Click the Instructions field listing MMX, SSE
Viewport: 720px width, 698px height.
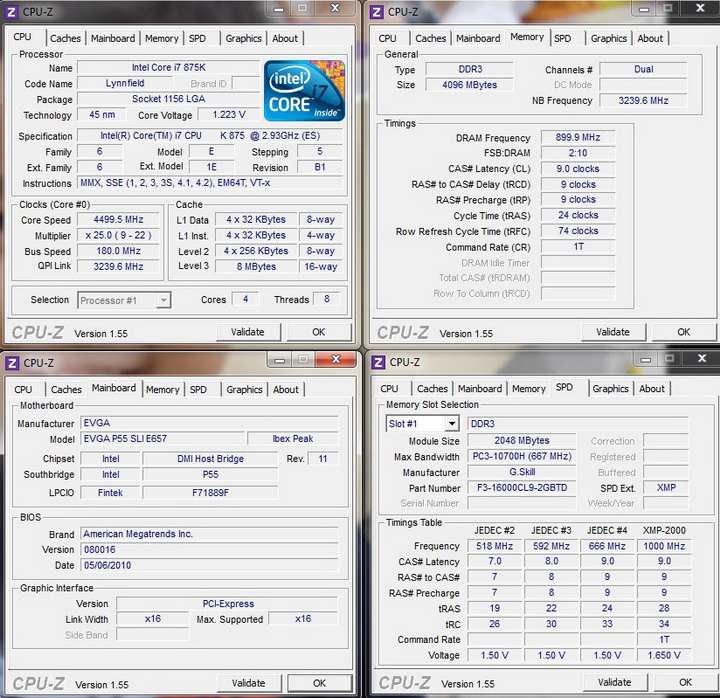(210, 183)
